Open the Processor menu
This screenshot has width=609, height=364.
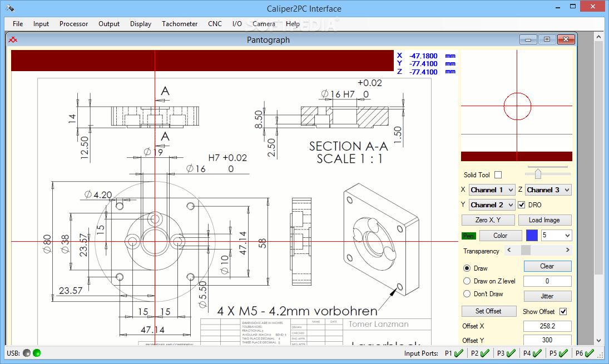pos(74,24)
